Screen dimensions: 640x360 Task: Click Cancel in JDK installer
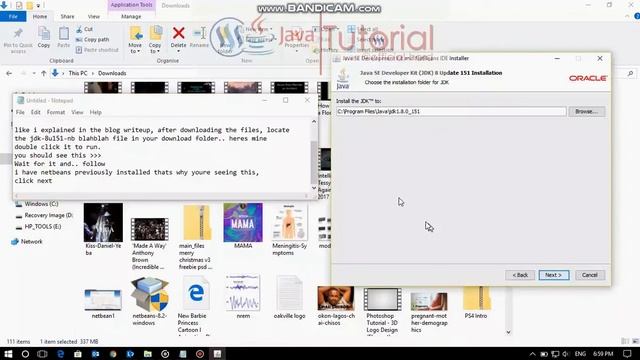(590, 275)
